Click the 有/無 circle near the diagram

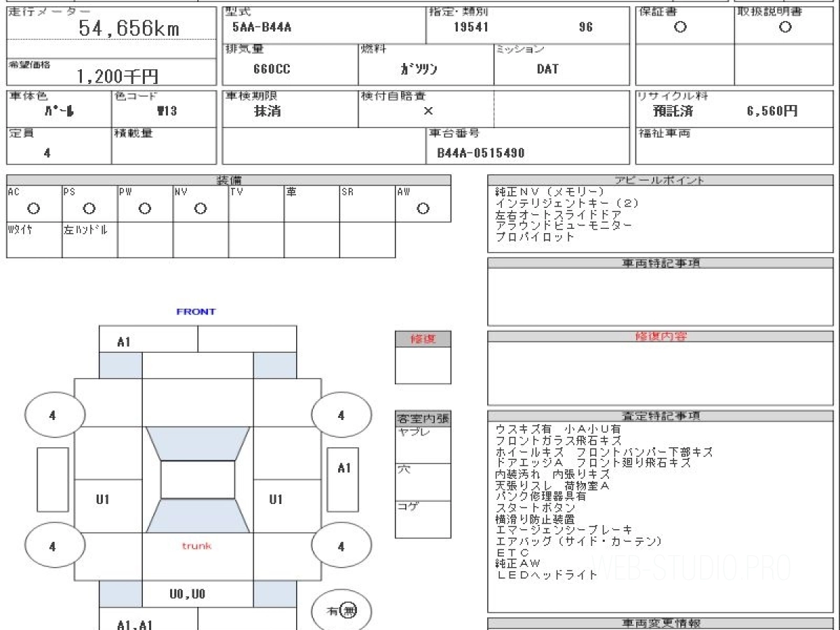[x=341, y=611]
